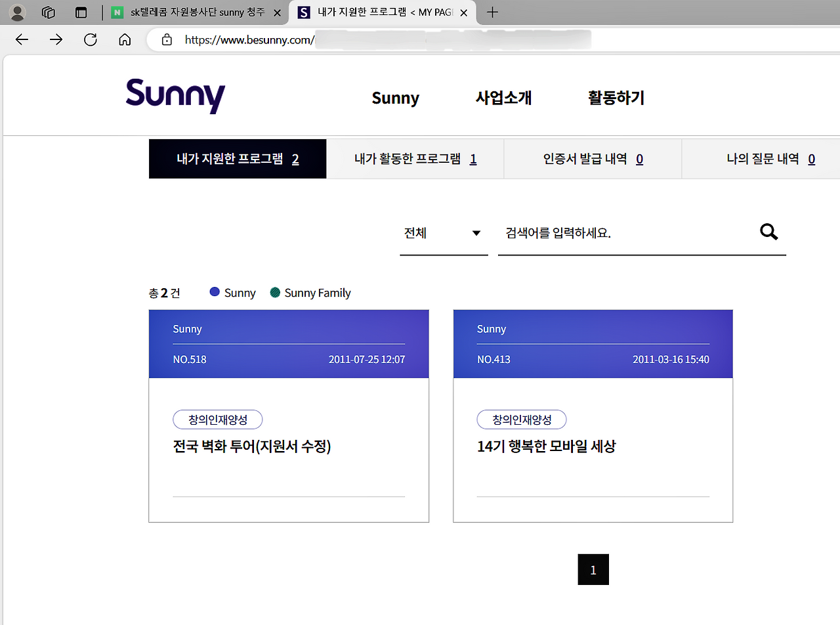840x625 pixels.
Task: Open the 14기 행복한 모바일 세상 program title
Action: [547, 446]
